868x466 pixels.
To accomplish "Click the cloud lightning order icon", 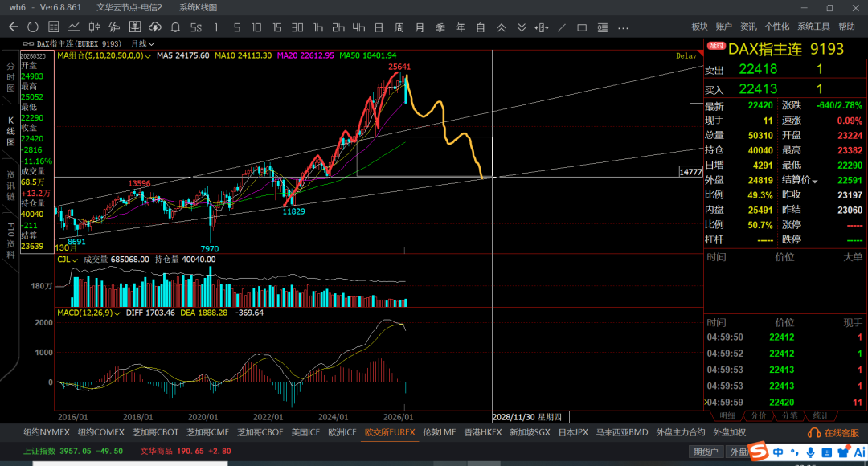I will click(155, 27).
